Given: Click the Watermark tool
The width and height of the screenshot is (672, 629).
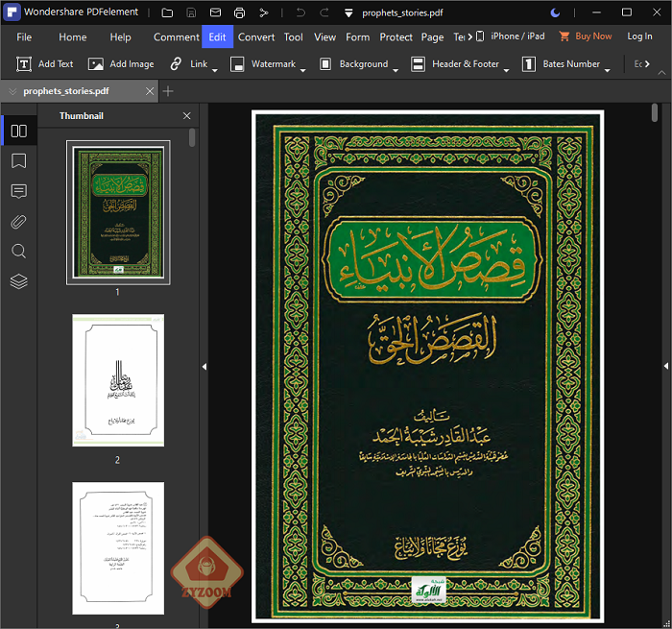Looking at the screenshot, I should click(x=263, y=64).
